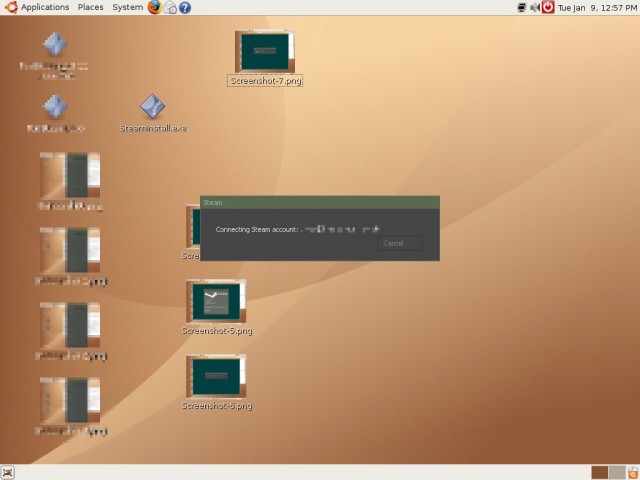The height and width of the screenshot is (480, 640).
Task: Switch to the gray second workspace
Action: coord(617,473)
